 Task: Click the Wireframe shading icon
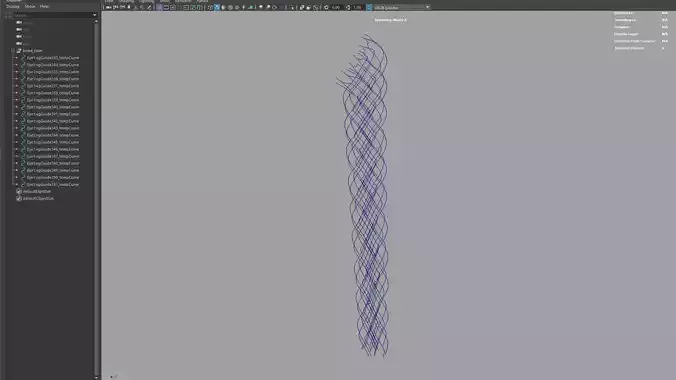click(x=210, y=7)
